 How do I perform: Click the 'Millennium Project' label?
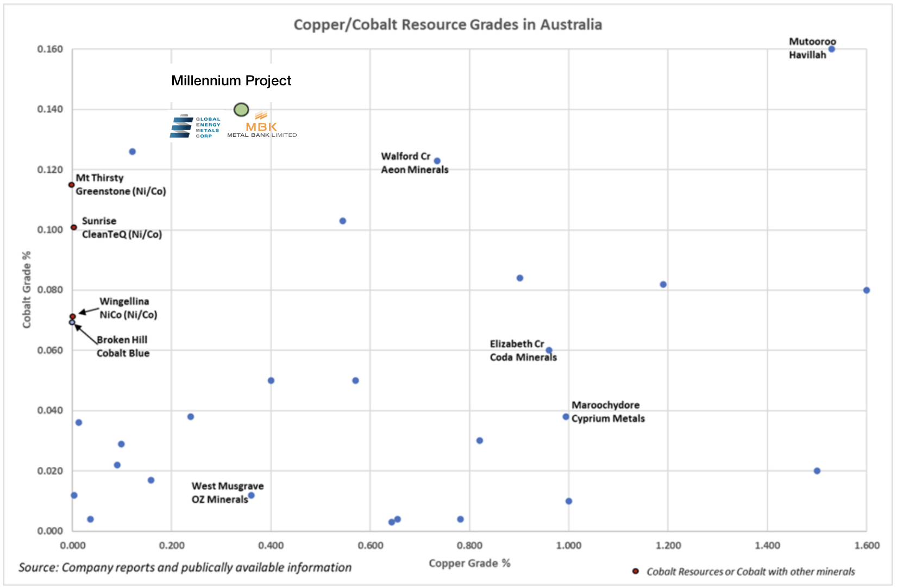(231, 81)
